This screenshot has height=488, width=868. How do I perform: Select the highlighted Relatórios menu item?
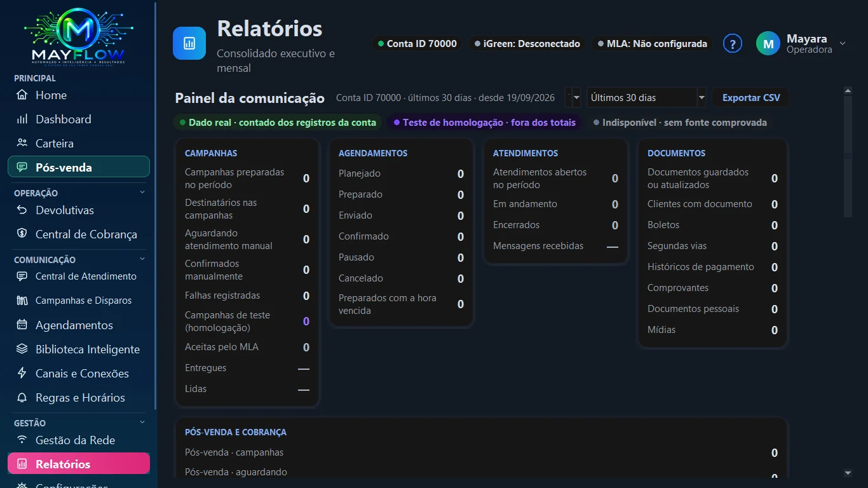click(79, 464)
